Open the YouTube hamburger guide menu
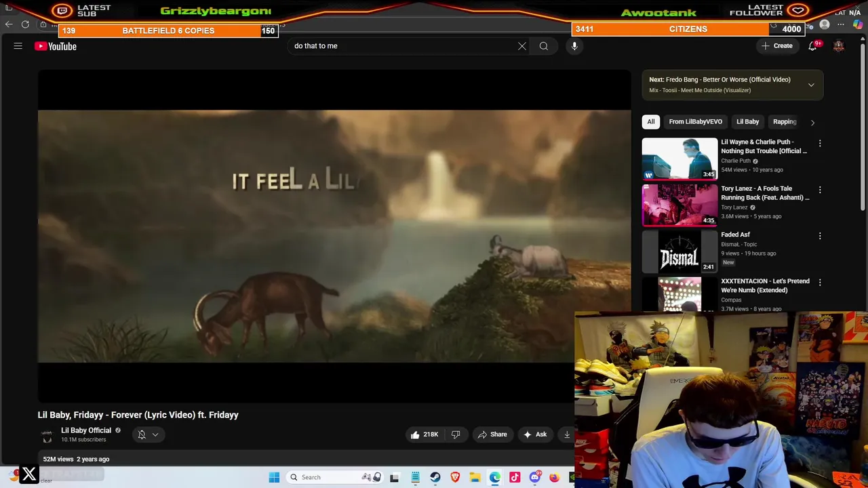This screenshot has width=868, height=488. (18, 46)
